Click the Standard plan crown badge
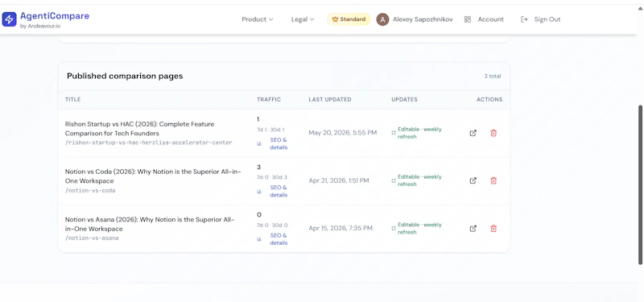This screenshot has height=302, width=644. tap(349, 19)
